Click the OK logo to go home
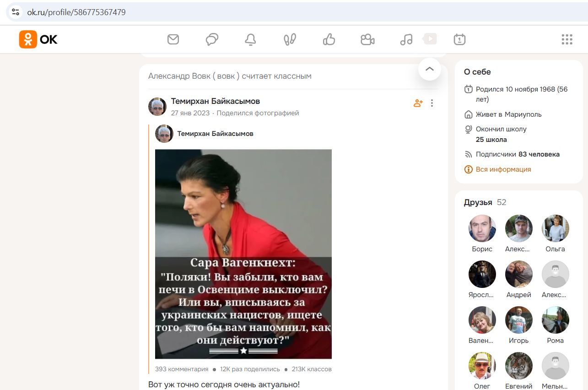Image resolution: width=588 pixels, height=390 pixels. (38, 39)
